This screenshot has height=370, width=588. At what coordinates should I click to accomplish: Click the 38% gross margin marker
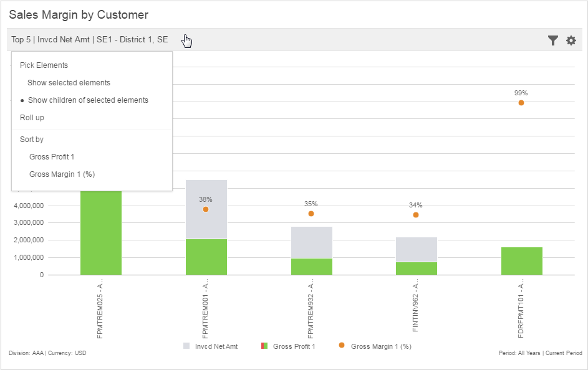click(206, 209)
